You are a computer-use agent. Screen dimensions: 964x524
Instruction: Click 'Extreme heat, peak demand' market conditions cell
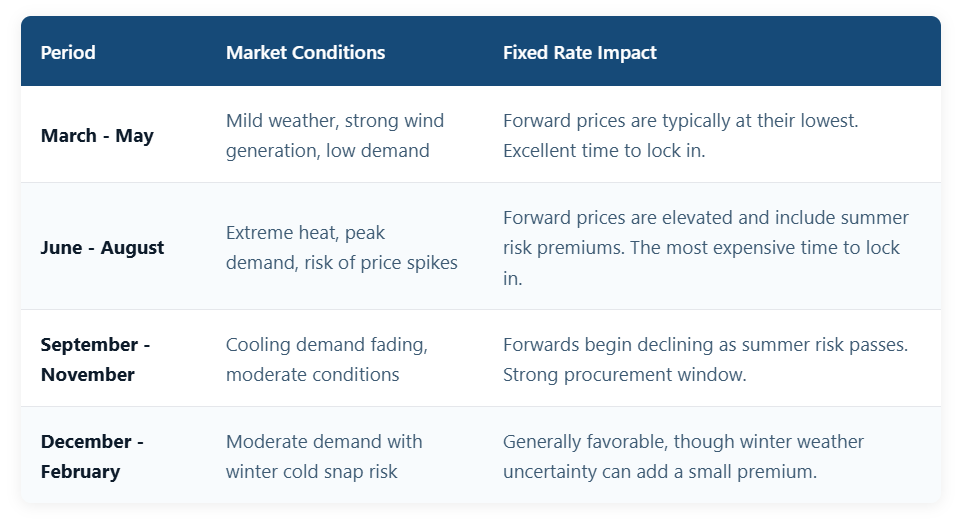pyautogui.click(x=341, y=247)
